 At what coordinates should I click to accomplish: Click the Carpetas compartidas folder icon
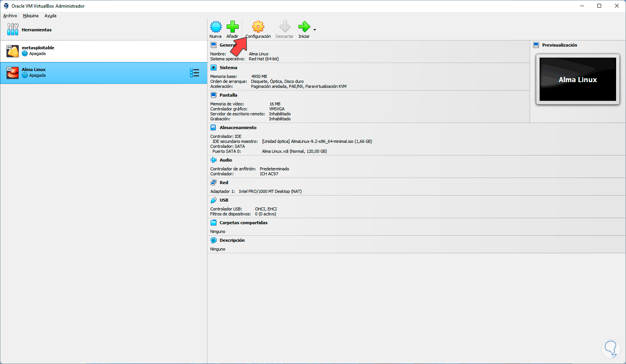(214, 223)
